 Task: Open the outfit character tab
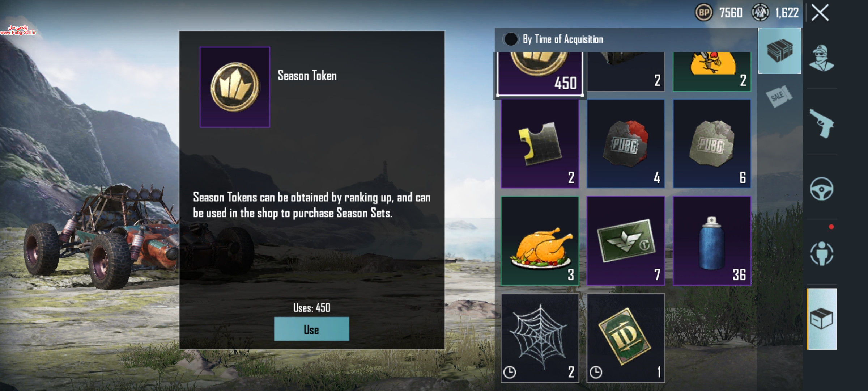(x=821, y=58)
